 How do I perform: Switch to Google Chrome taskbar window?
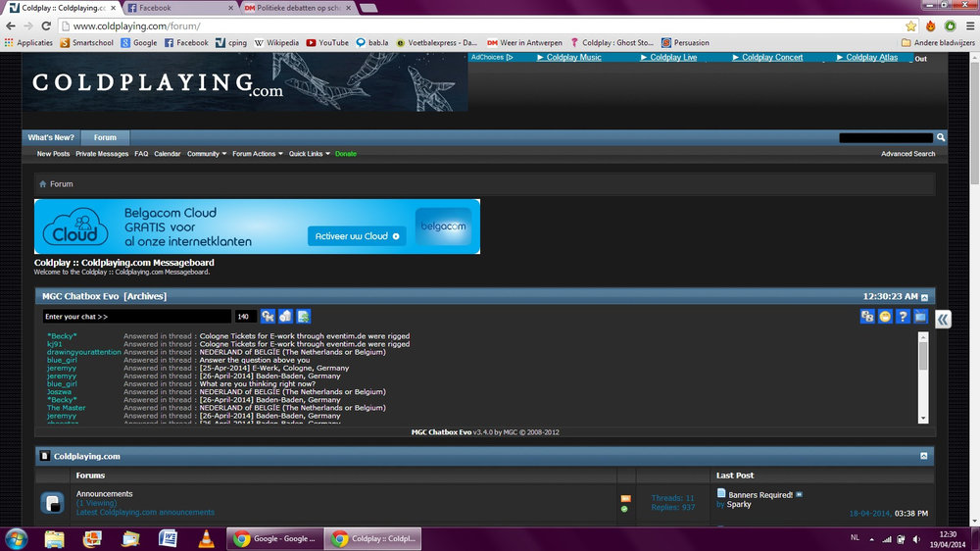275,538
